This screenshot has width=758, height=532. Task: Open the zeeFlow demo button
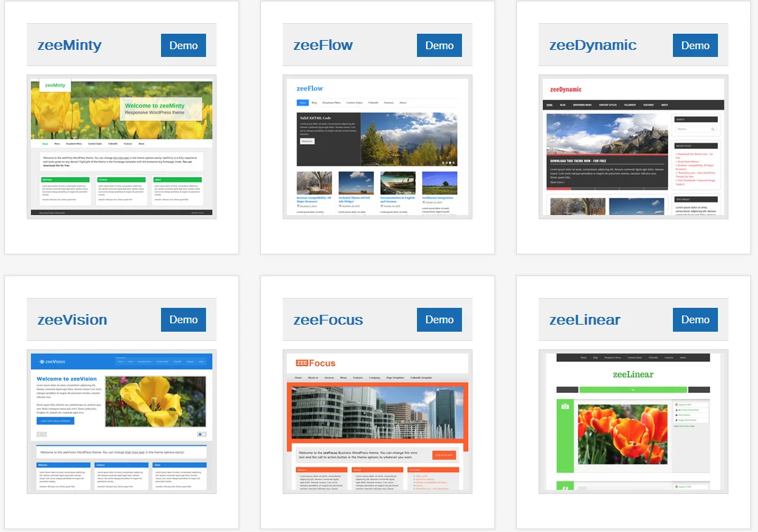click(x=439, y=46)
